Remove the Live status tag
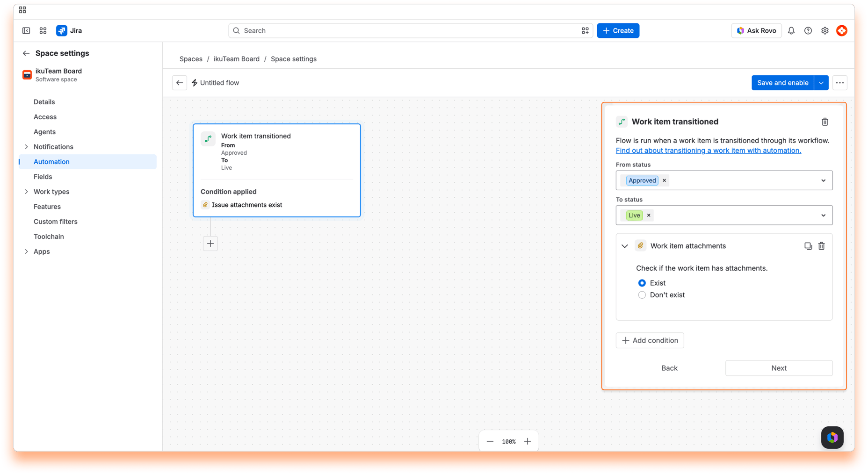Image resolution: width=868 pixels, height=474 pixels. (x=649, y=215)
